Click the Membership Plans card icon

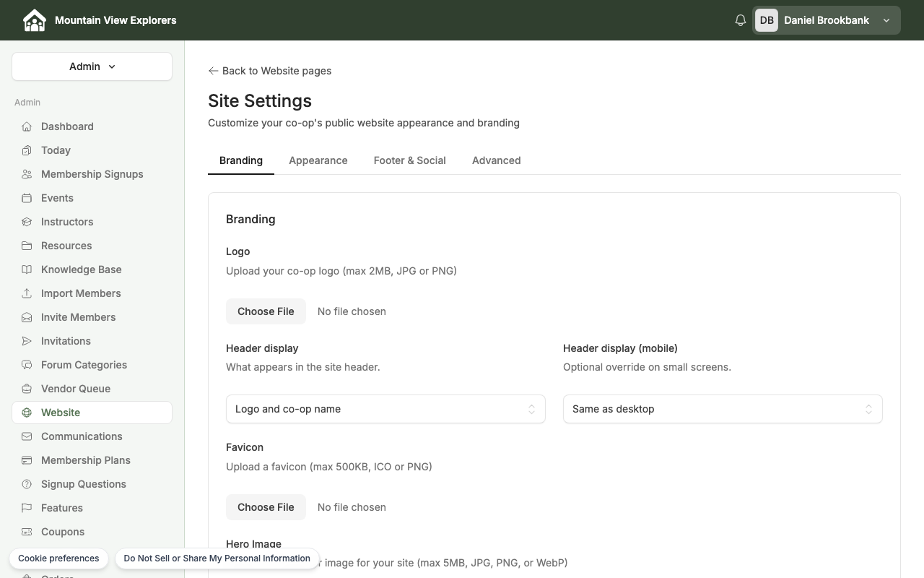click(x=27, y=460)
